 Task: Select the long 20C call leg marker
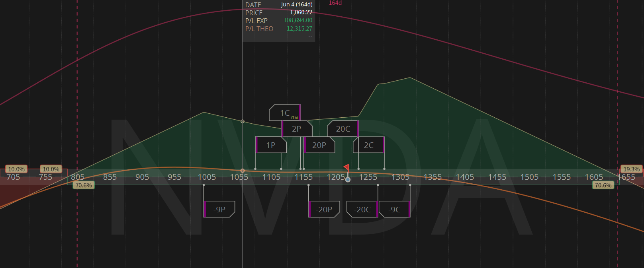tap(343, 129)
